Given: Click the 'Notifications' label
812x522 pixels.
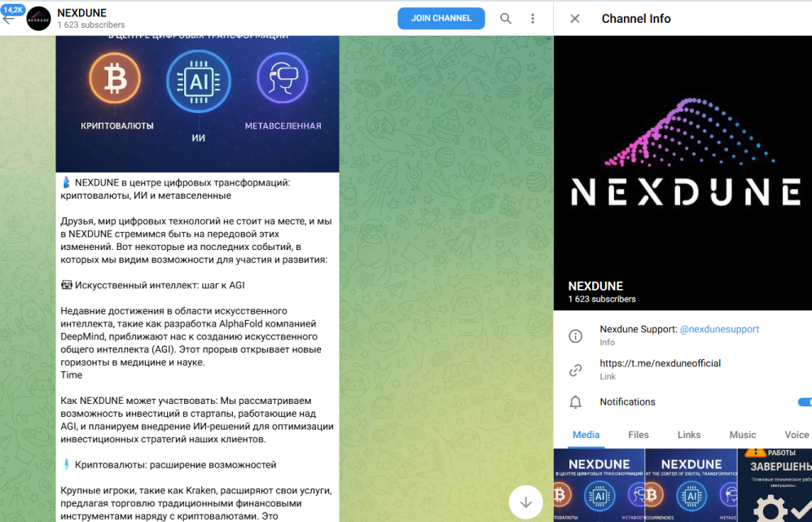Looking at the screenshot, I should 628,401.
